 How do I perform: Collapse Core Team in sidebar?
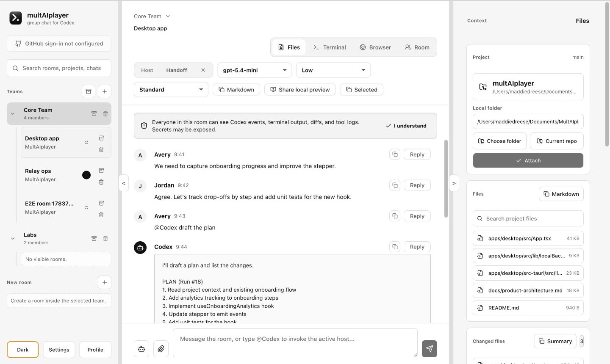13,113
